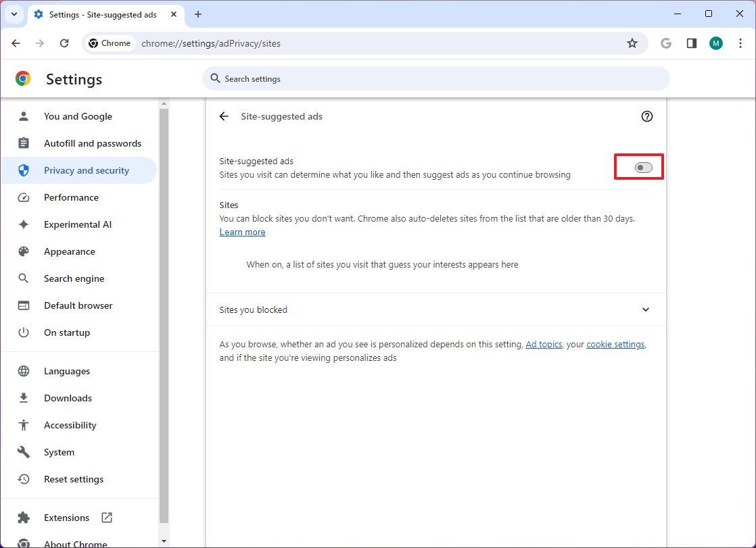This screenshot has height=548, width=756.
Task: Select Privacy and security in sidebar
Action: click(78, 170)
